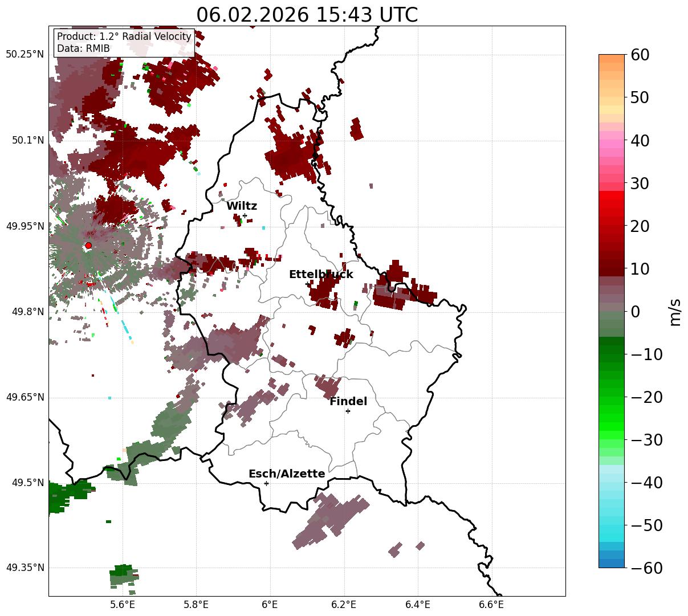The image size is (688, 616).
Task: Click the 5.8°E longitude label
Action: (x=197, y=605)
